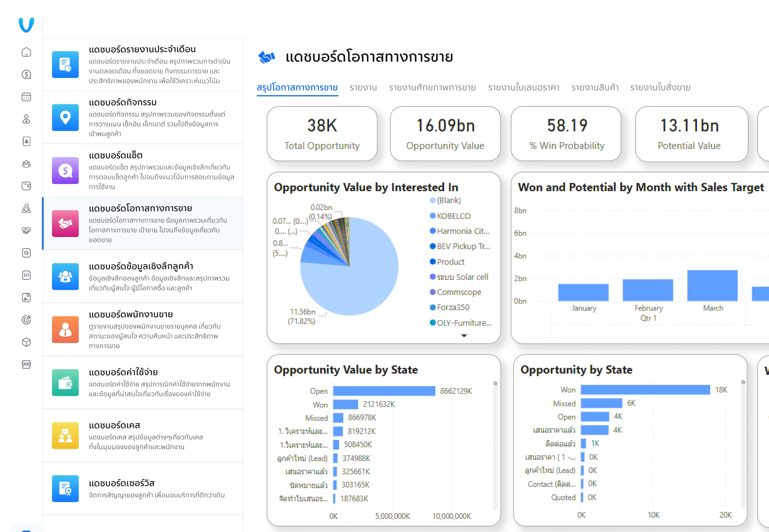Click the purple chat dashboard icon
Viewport: 769px width, 532px height.
[65, 170]
